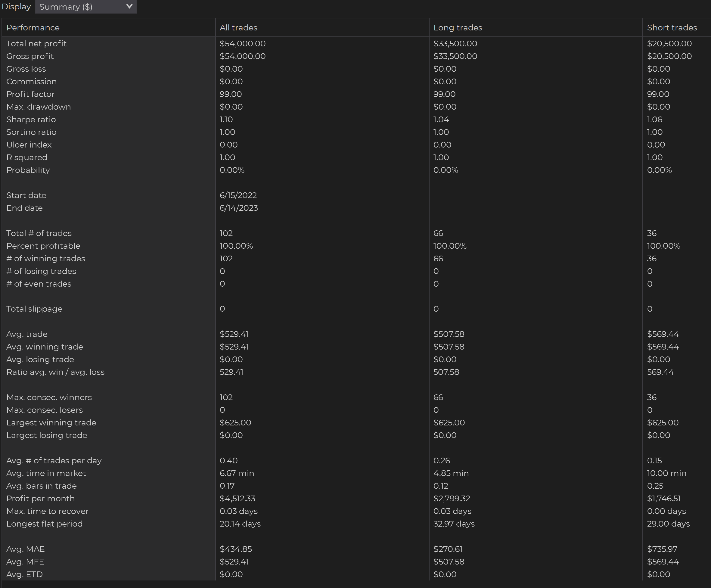Select the Max. drawdown row label
This screenshot has width=711, height=588.
[x=39, y=107]
